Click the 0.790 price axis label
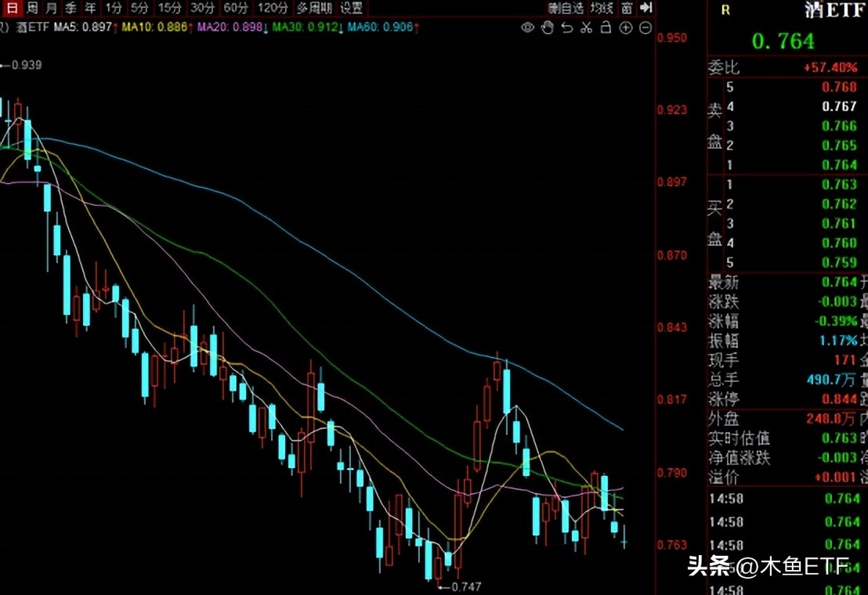This screenshot has width=868, height=595. click(672, 473)
